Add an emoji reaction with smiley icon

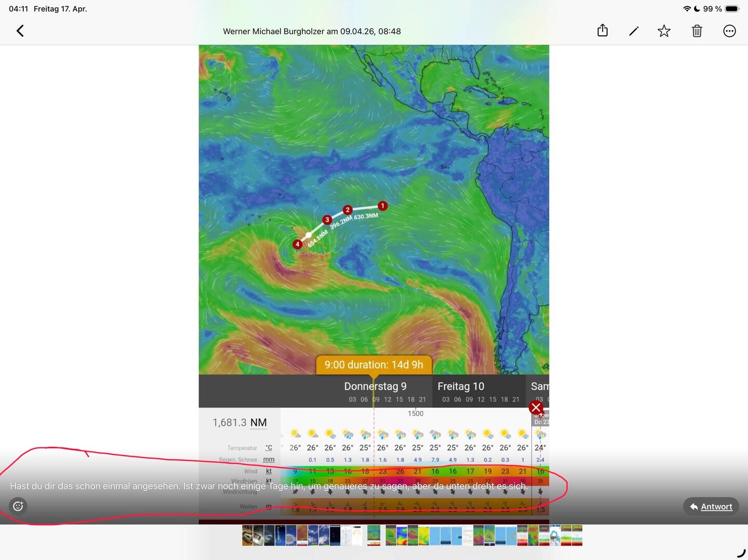coord(18,506)
